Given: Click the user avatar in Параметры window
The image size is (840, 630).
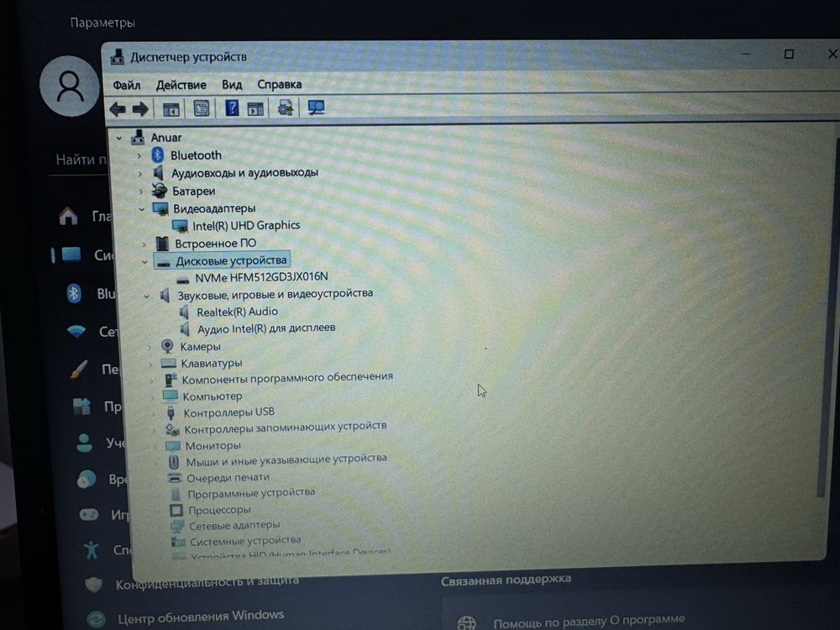Looking at the screenshot, I should tap(70, 87).
